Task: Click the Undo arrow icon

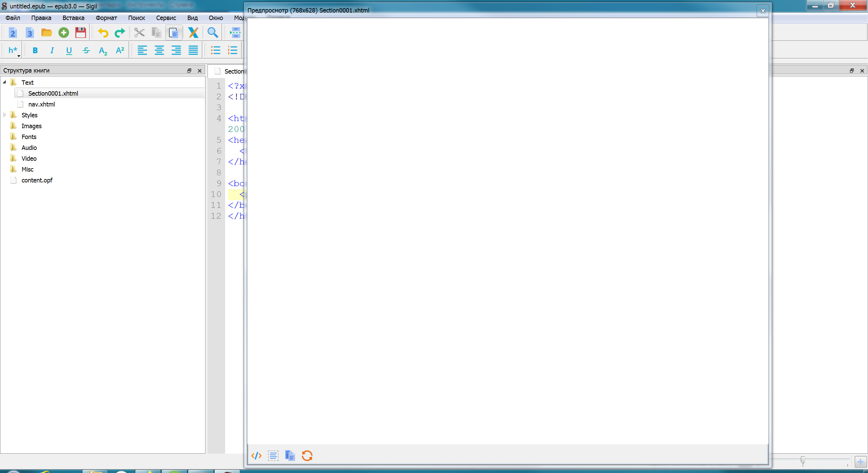Action: click(103, 33)
